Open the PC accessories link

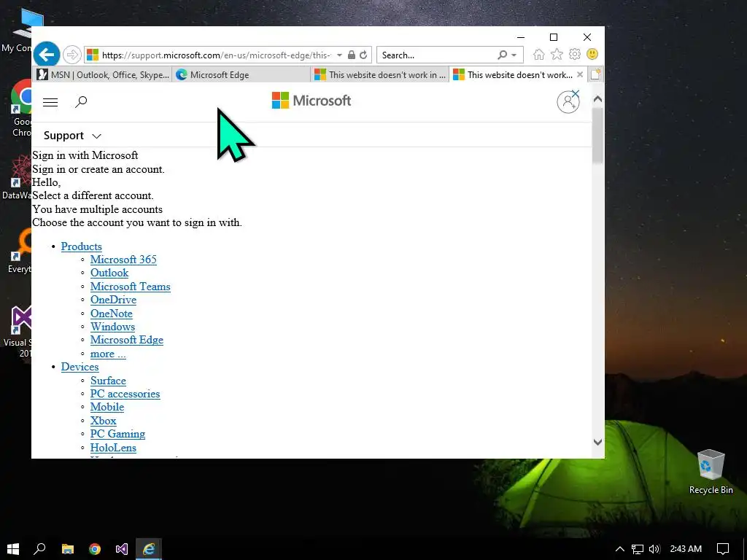pos(125,394)
